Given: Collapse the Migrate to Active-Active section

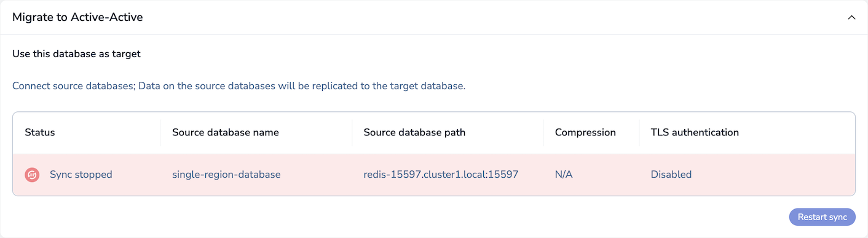Looking at the screenshot, I should (x=851, y=17).
